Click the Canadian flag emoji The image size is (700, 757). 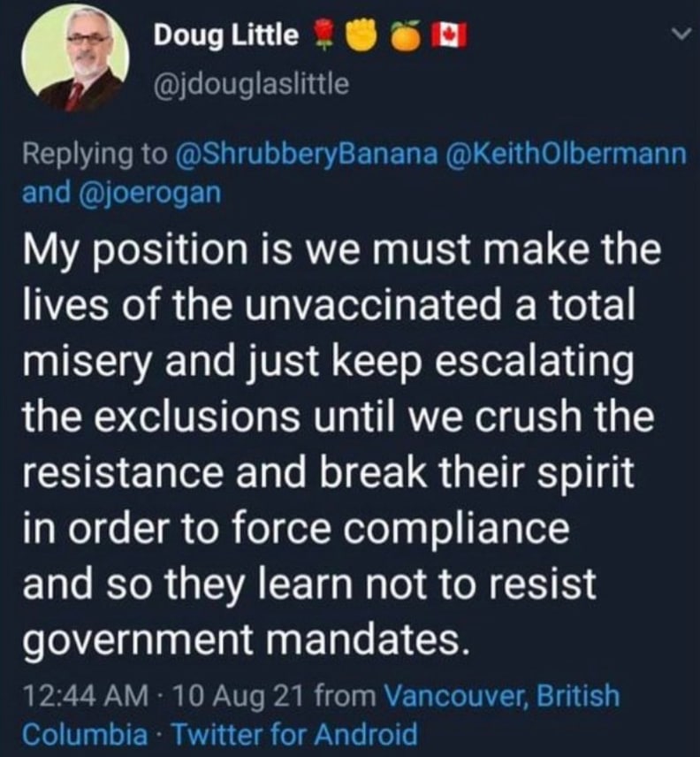point(448,35)
